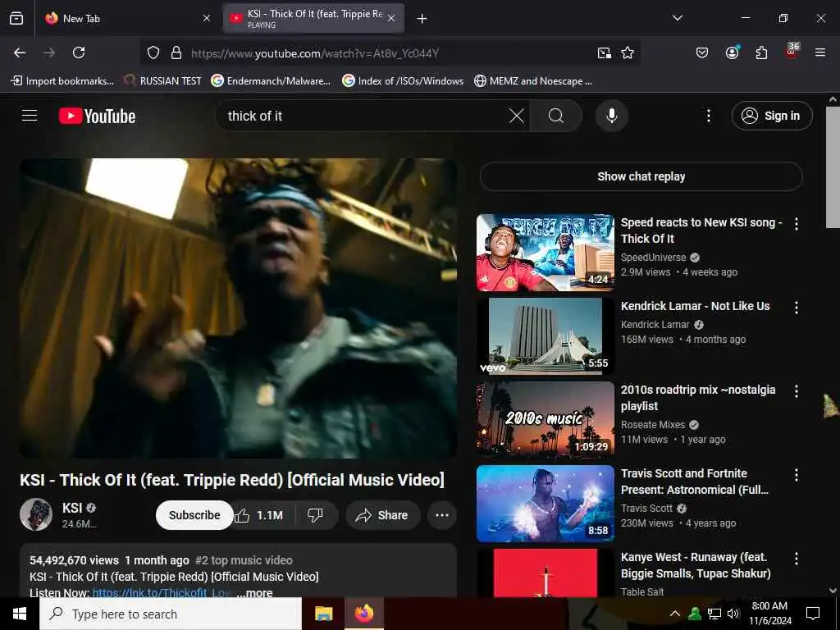Open options for Kendrick Lamar video
The height and width of the screenshot is (630, 840).
[797, 308]
